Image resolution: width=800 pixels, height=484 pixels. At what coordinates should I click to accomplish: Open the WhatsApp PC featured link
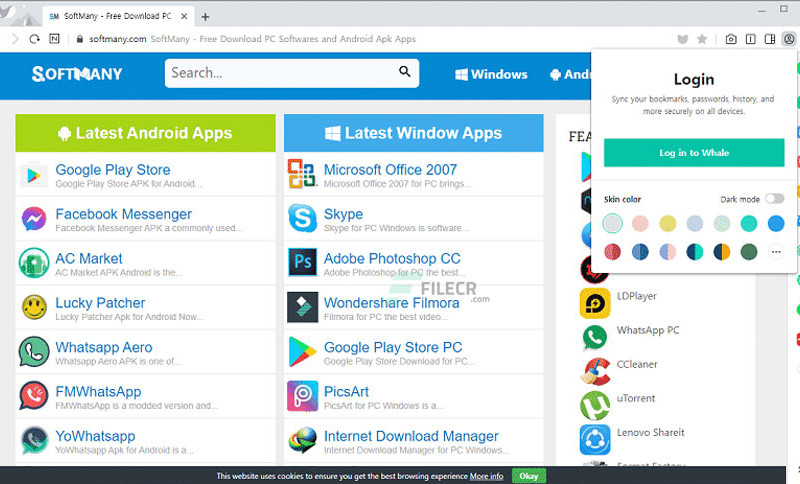pyautogui.click(x=648, y=330)
